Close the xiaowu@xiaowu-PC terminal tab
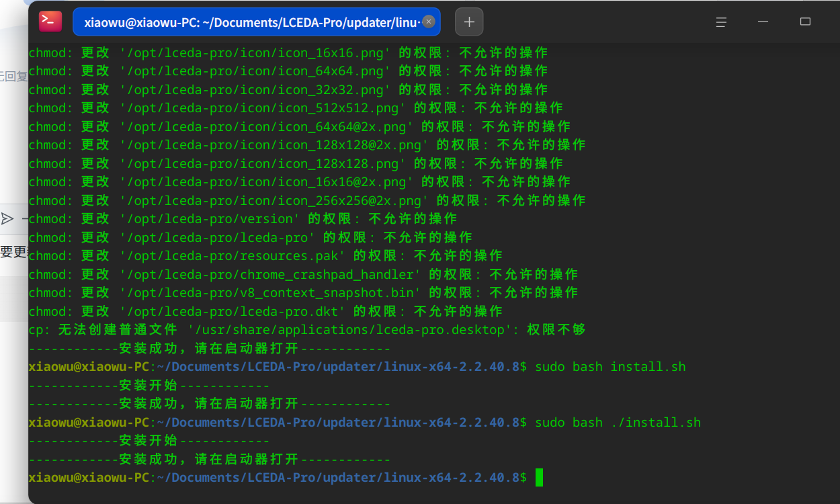This screenshot has height=504, width=840. point(429,22)
